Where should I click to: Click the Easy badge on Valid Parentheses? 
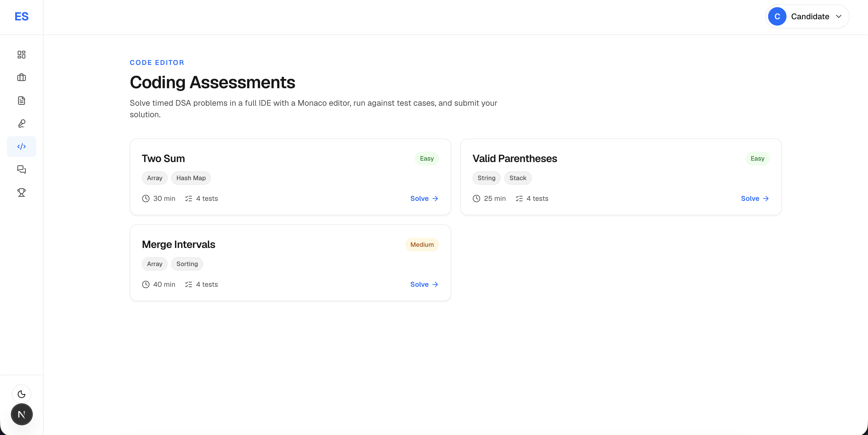click(757, 159)
